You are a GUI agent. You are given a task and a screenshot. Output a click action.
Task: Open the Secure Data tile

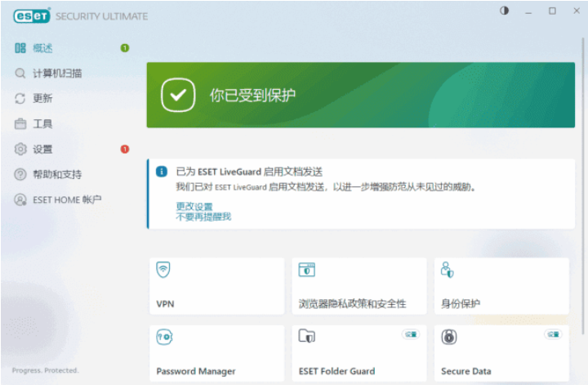(501, 353)
